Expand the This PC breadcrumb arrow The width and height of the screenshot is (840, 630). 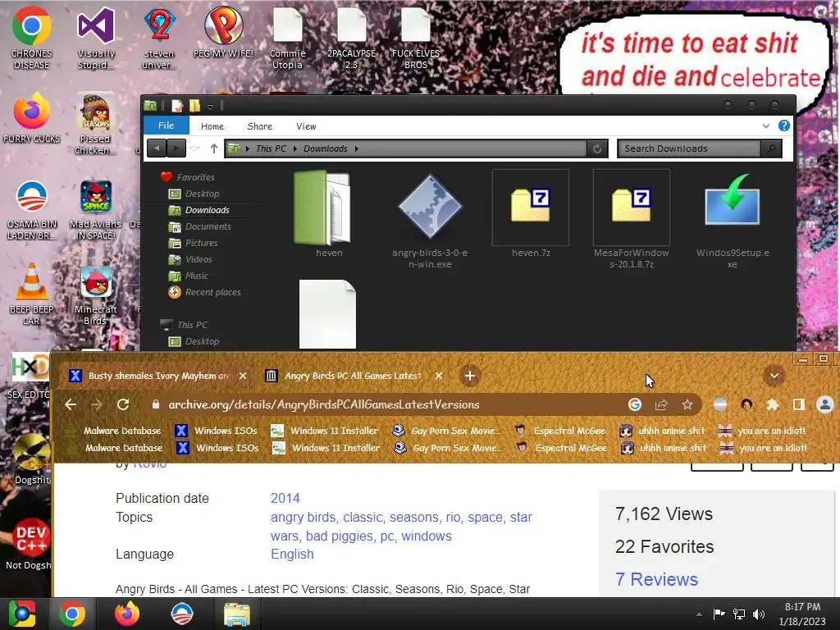coord(294,148)
